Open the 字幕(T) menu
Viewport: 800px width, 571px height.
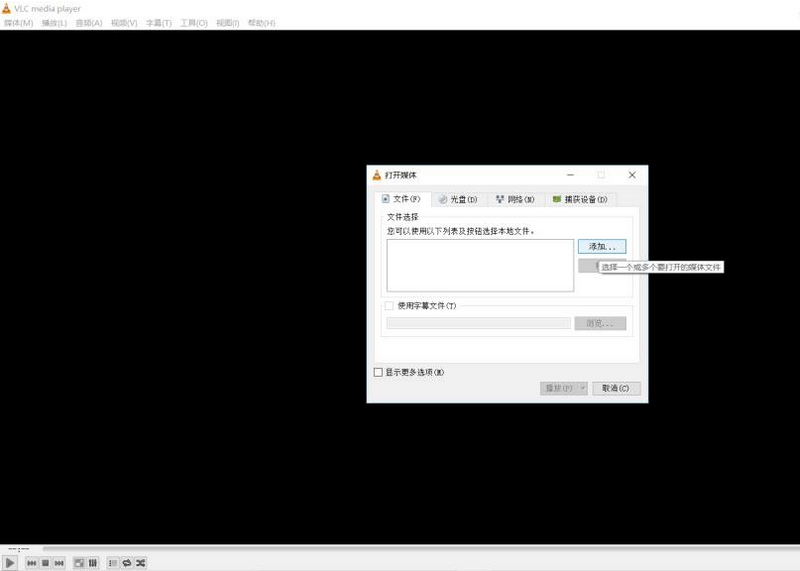[x=159, y=23]
